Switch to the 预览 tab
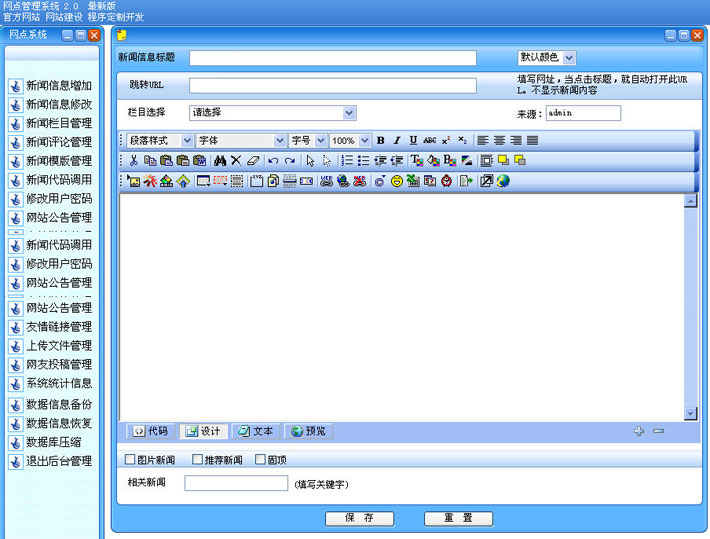The image size is (710, 539). (x=308, y=431)
